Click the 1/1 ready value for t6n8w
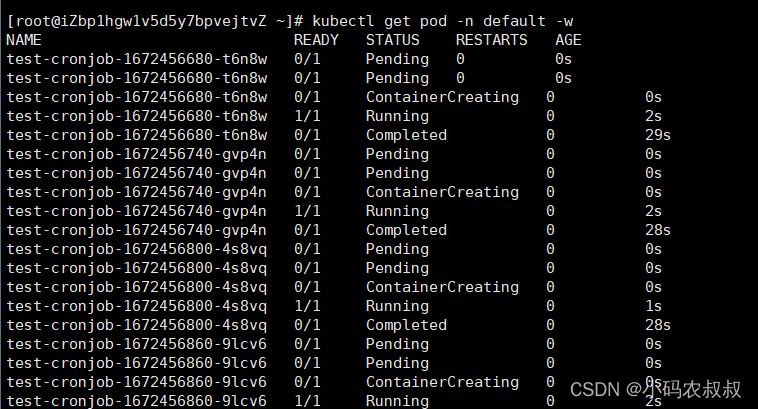This screenshot has width=758, height=409. point(306,116)
